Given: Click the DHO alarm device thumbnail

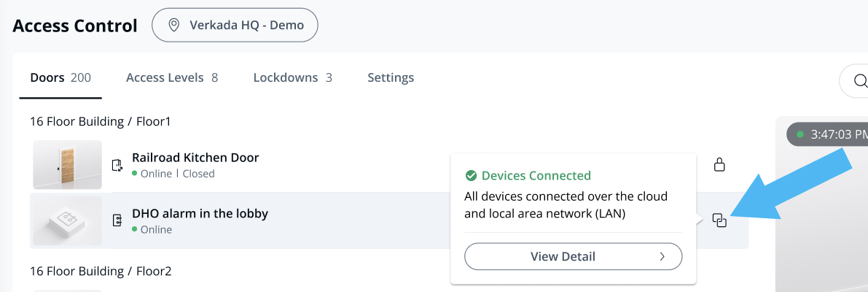Looking at the screenshot, I should [x=67, y=220].
